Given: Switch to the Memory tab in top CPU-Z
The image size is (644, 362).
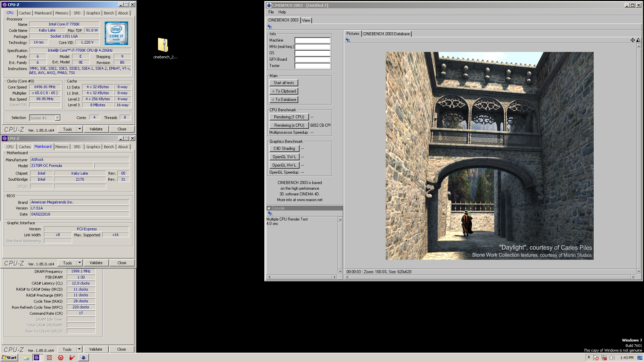Looking at the screenshot, I should (x=62, y=13).
